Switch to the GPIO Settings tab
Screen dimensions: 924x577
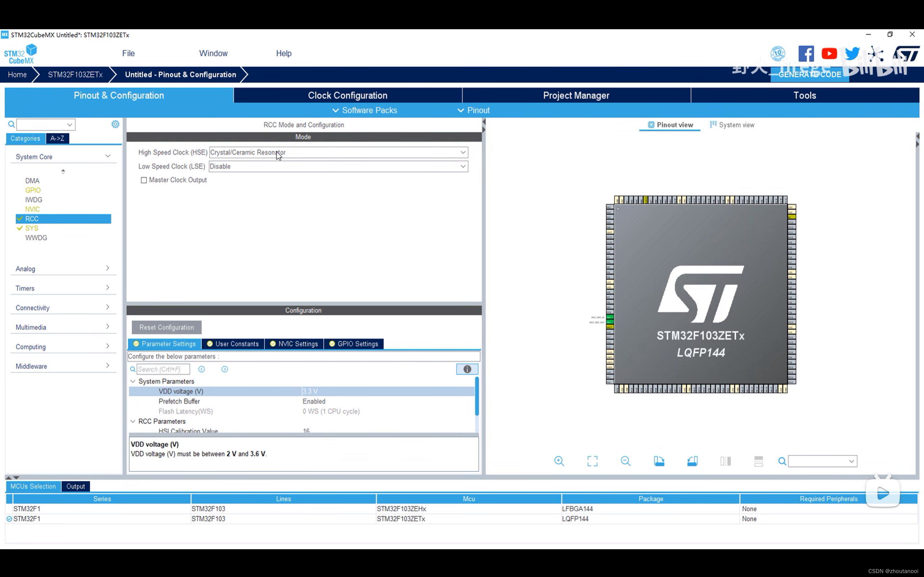click(357, 344)
